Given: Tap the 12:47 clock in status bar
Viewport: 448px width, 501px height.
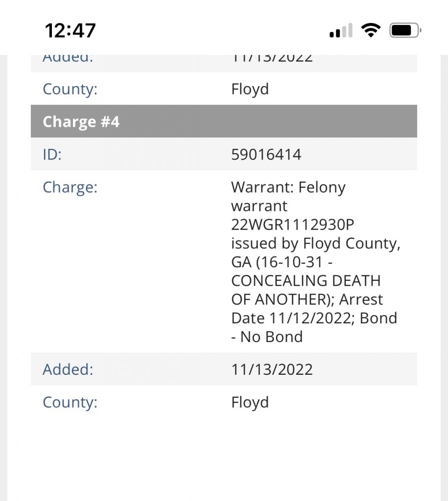Looking at the screenshot, I should [71, 31].
